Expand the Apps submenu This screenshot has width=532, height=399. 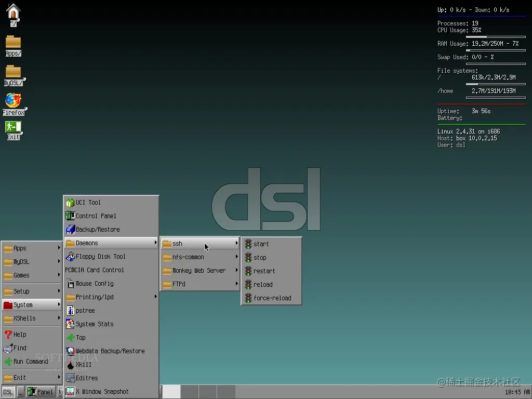click(32, 248)
